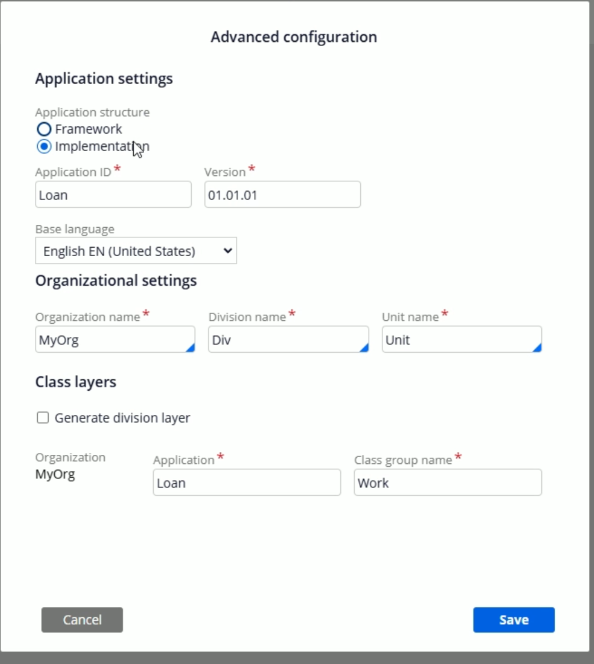
Task: Click the Cancel button
Action: click(82, 620)
